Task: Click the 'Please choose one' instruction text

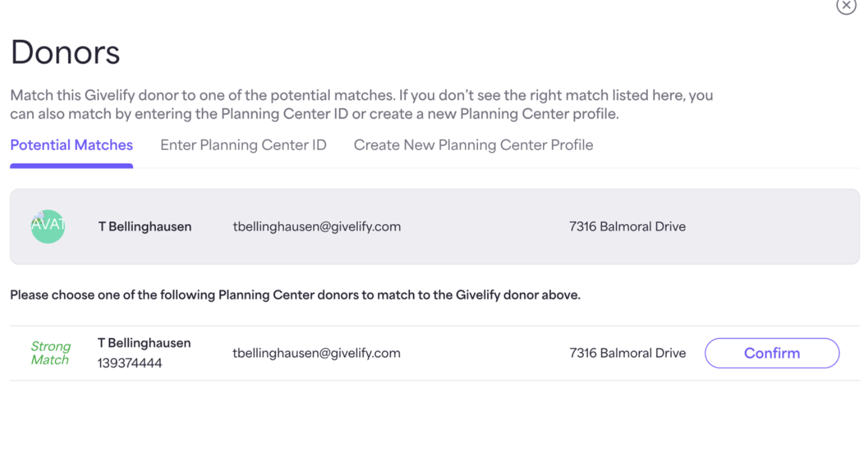Action: point(295,296)
